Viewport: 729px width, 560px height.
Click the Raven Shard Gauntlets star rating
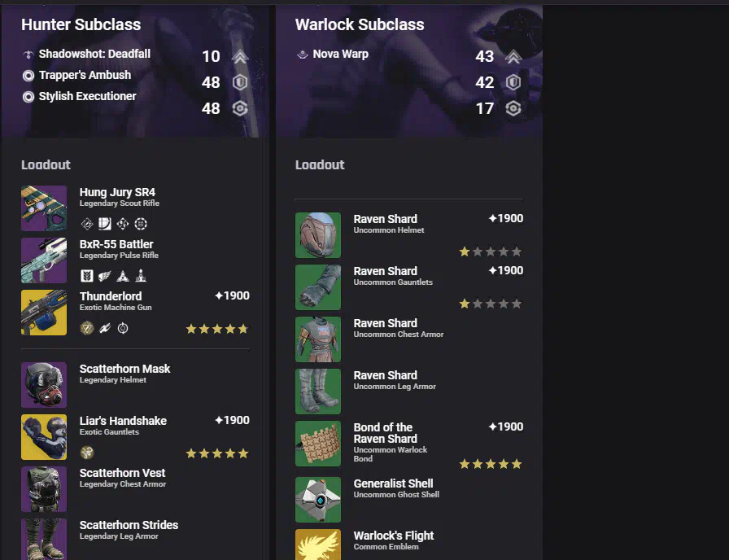coord(491,304)
